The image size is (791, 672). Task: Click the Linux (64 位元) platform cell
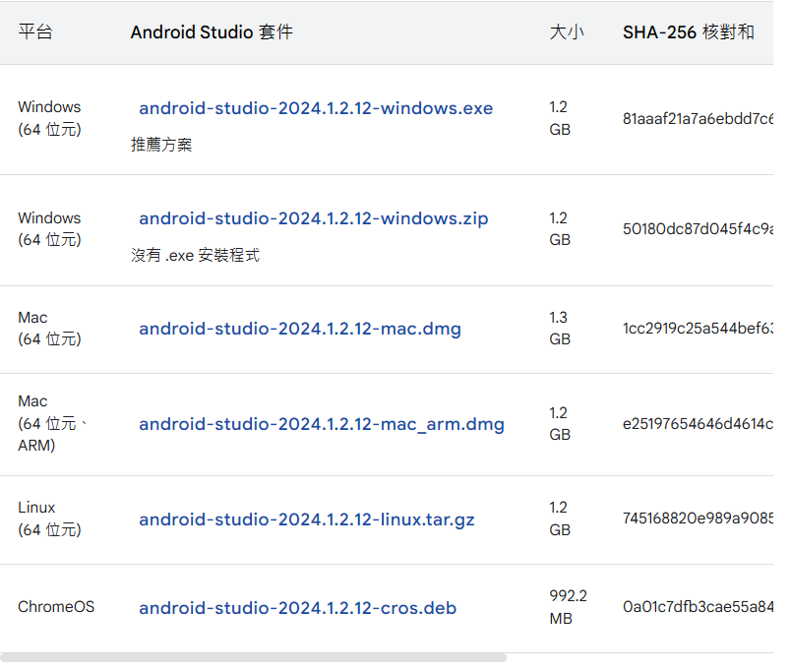(49, 519)
